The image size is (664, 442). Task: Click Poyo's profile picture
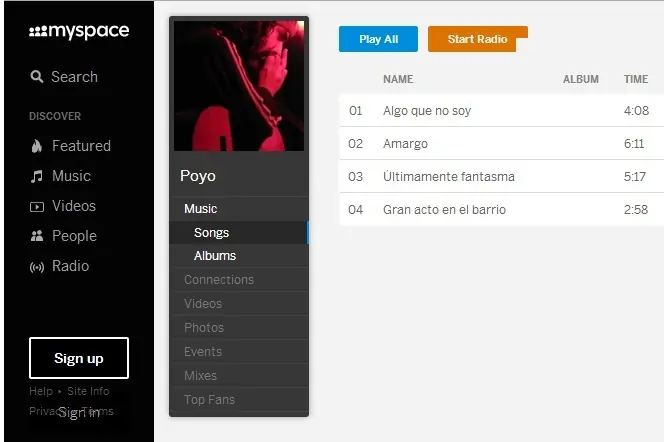point(239,86)
